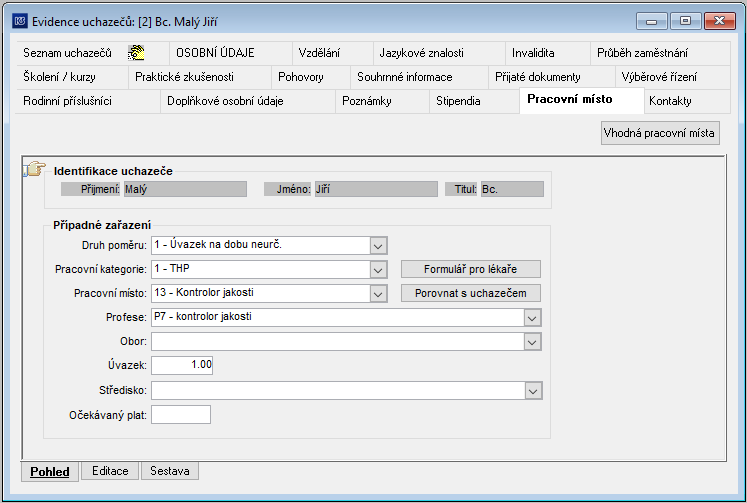This screenshot has height=503, width=747.
Task: Click the Úvazek field showing 1.00
Action: pyautogui.click(x=182, y=365)
